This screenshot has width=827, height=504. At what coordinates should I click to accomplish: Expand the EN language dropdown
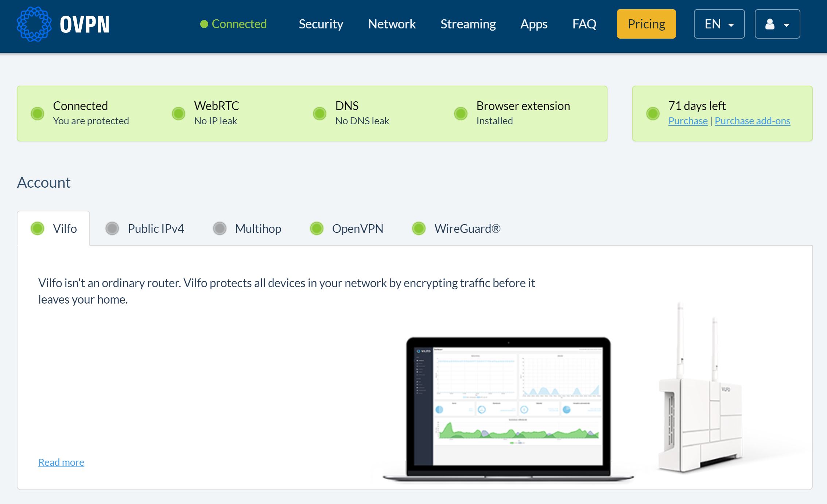pyautogui.click(x=719, y=24)
